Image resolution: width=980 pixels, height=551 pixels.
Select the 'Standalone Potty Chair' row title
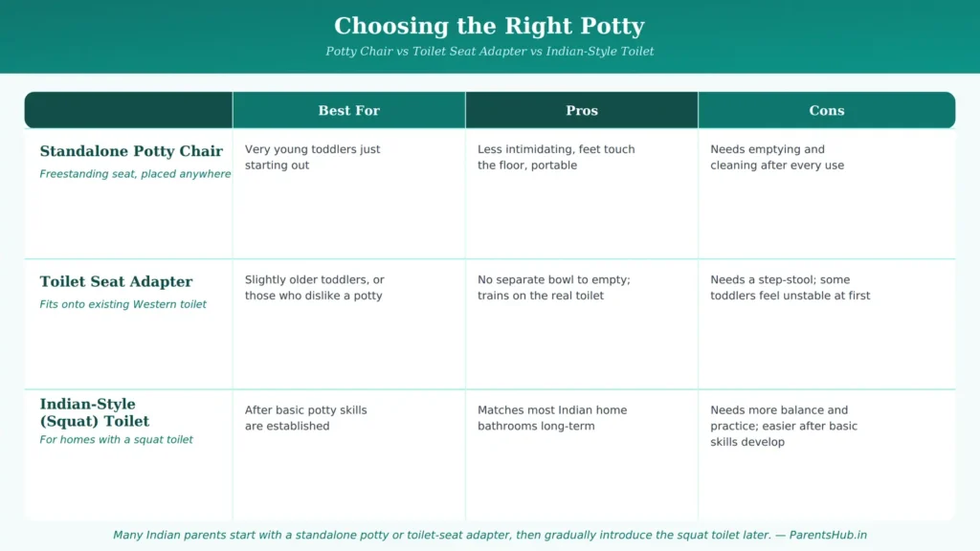(x=131, y=151)
